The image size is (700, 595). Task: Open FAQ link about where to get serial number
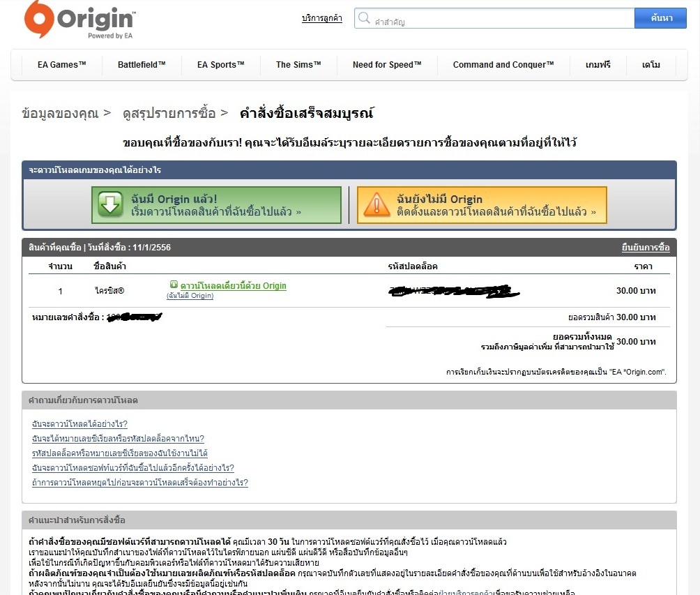point(118,439)
